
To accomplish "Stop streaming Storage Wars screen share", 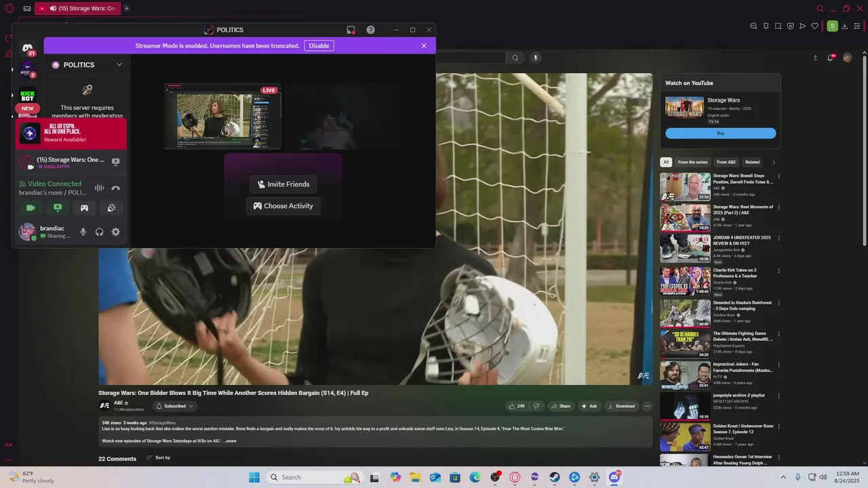I will [115, 162].
